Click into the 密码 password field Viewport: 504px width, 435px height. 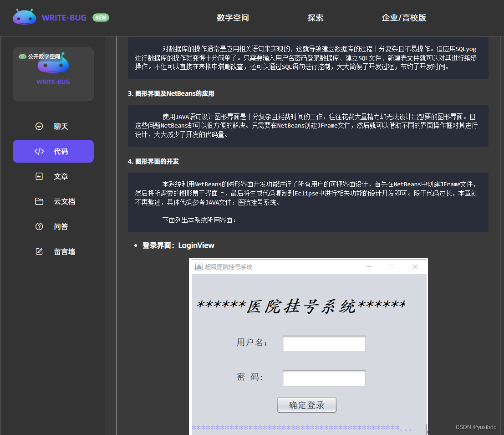[x=324, y=378]
